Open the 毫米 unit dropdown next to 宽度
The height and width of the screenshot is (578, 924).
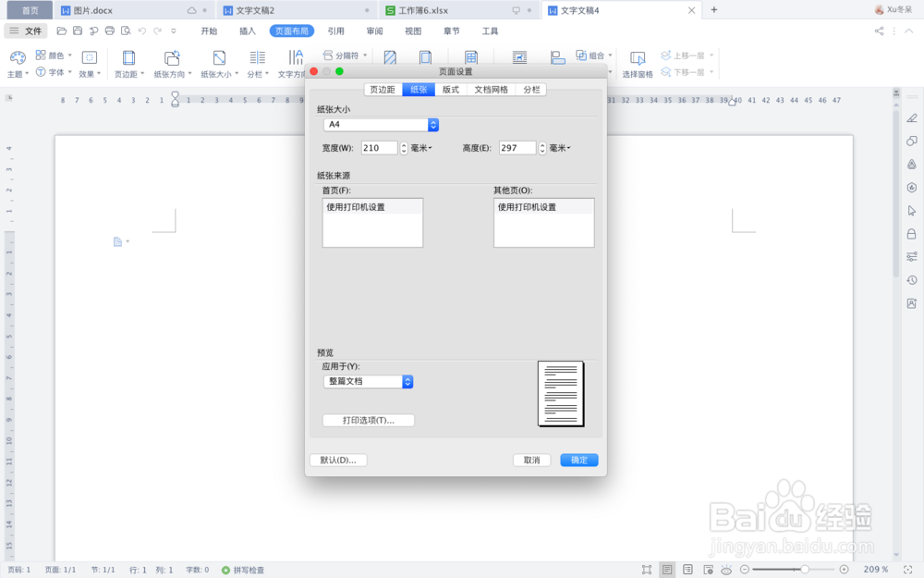[x=419, y=147]
